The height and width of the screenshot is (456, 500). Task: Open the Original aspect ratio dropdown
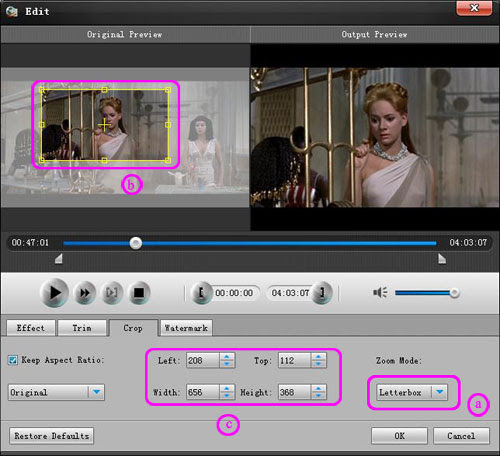point(56,392)
